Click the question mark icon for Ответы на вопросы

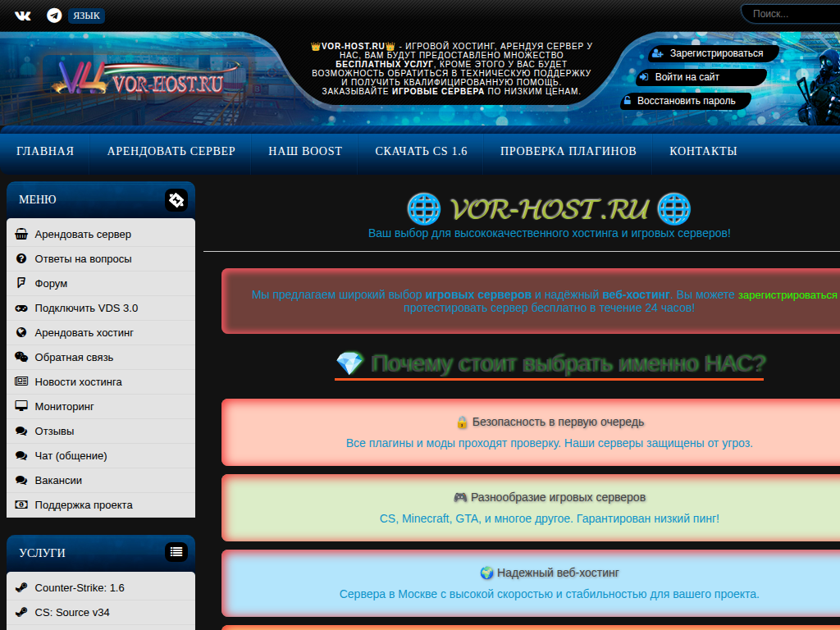[x=21, y=259]
